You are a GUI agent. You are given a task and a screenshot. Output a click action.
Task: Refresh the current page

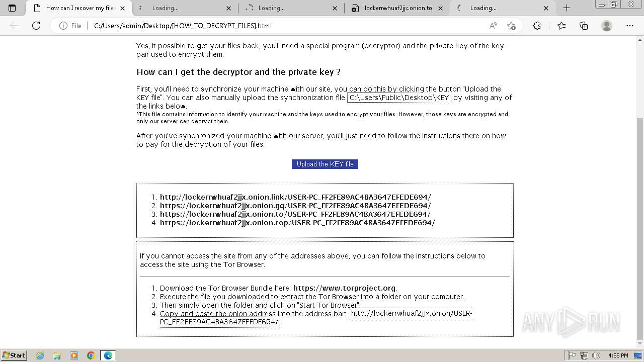pos(36,26)
